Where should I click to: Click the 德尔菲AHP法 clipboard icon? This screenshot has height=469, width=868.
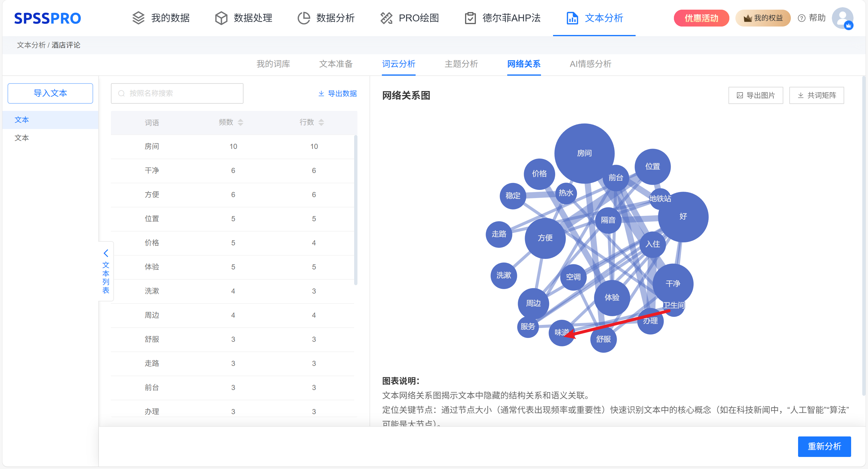[x=470, y=18]
